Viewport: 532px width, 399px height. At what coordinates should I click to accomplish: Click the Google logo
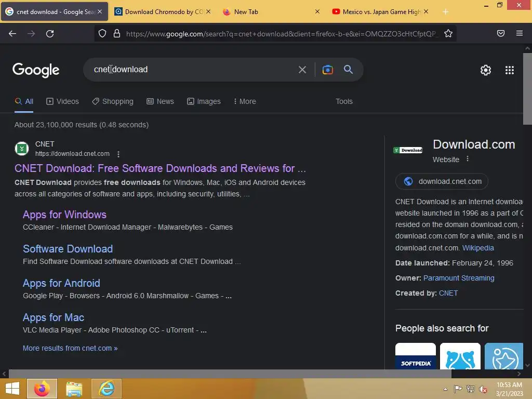[x=36, y=70]
